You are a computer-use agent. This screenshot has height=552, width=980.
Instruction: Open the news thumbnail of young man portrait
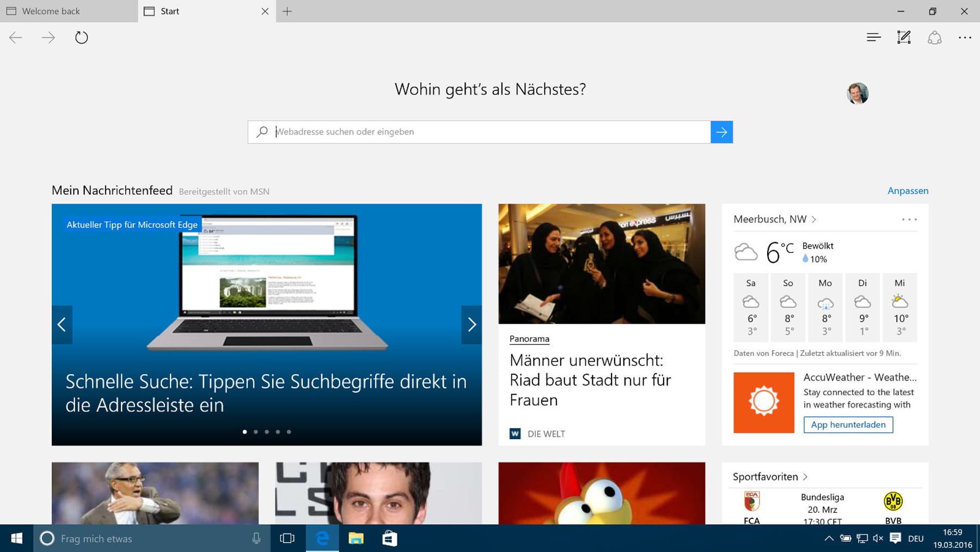tap(378, 493)
